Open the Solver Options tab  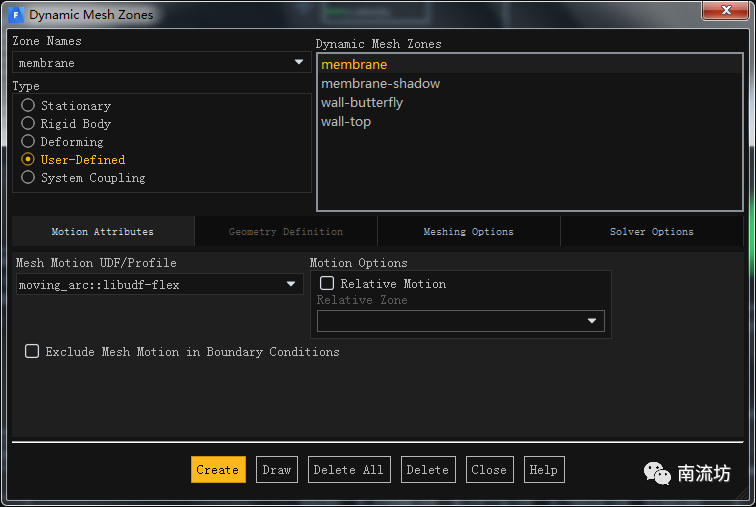(x=651, y=232)
